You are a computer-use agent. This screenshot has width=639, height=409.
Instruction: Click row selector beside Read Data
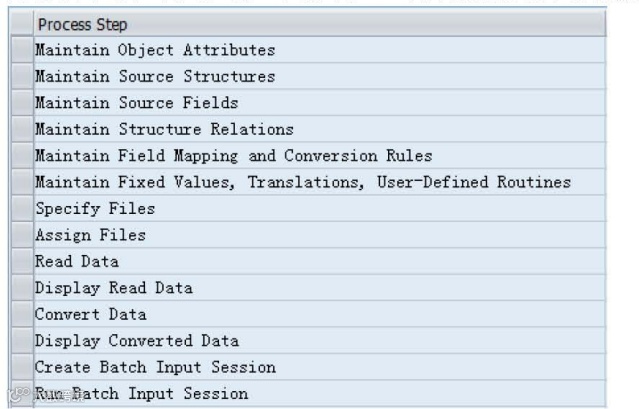(21, 262)
